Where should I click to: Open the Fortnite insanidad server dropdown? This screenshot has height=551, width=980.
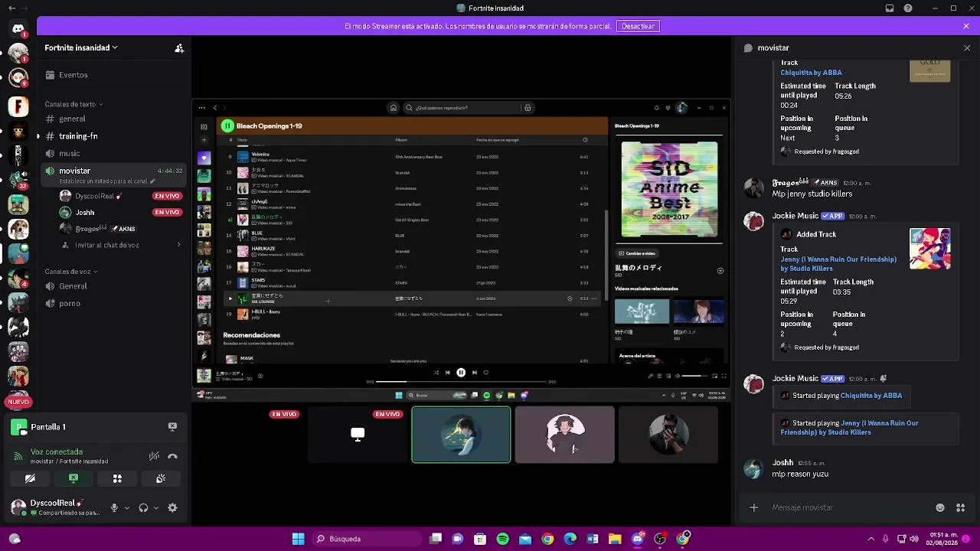pos(81,47)
